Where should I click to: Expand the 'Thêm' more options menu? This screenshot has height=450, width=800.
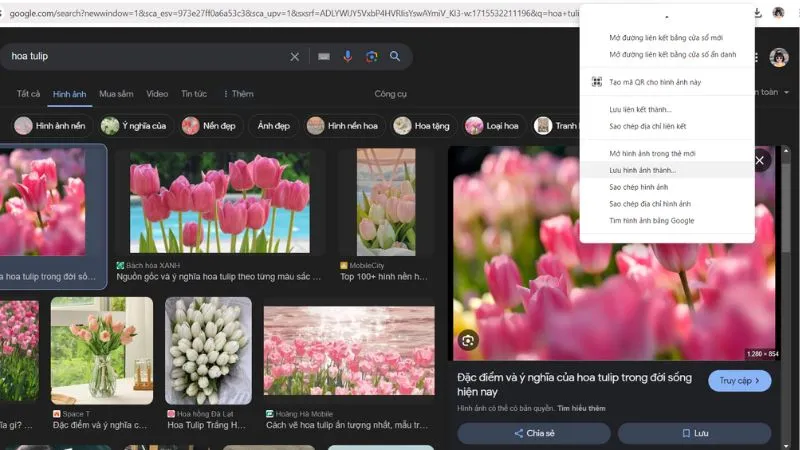(x=238, y=93)
